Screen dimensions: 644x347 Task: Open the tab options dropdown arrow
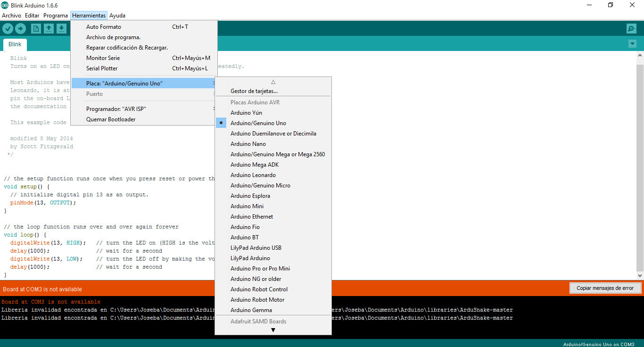pyautogui.click(x=632, y=43)
